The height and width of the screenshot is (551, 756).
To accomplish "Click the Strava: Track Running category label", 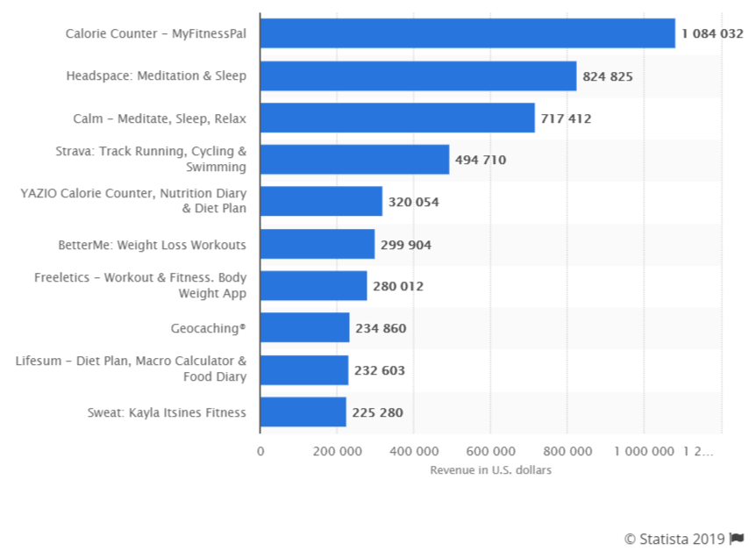I will point(151,159).
